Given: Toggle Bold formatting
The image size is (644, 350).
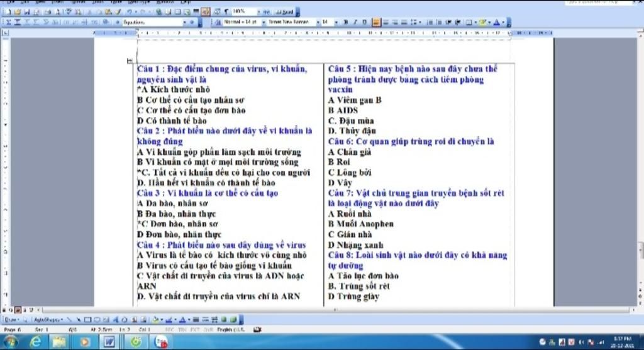Looking at the screenshot, I should [x=346, y=22].
